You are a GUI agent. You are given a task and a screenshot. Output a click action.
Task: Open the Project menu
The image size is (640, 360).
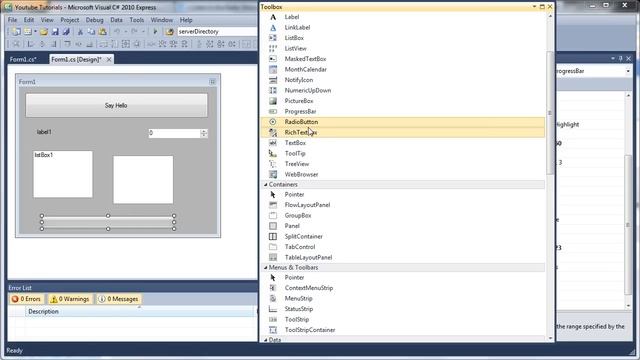(x=70, y=20)
